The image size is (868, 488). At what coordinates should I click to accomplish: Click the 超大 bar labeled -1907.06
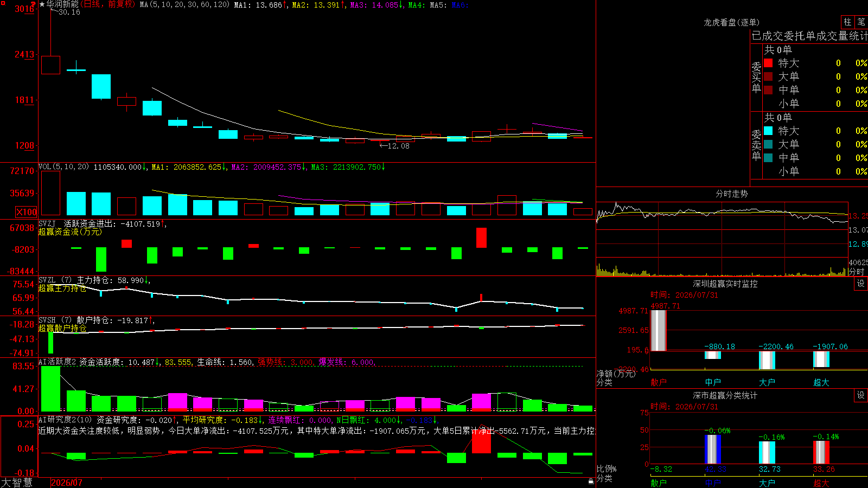click(821, 359)
